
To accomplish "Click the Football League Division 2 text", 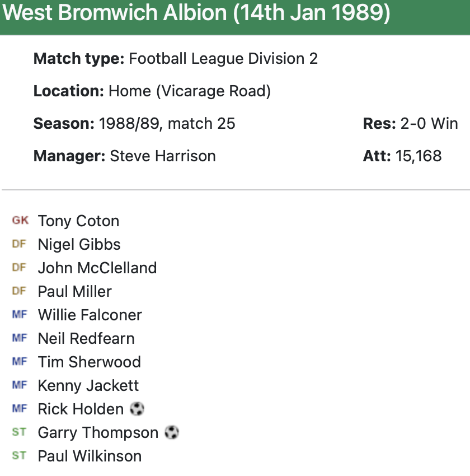I will [223, 58].
